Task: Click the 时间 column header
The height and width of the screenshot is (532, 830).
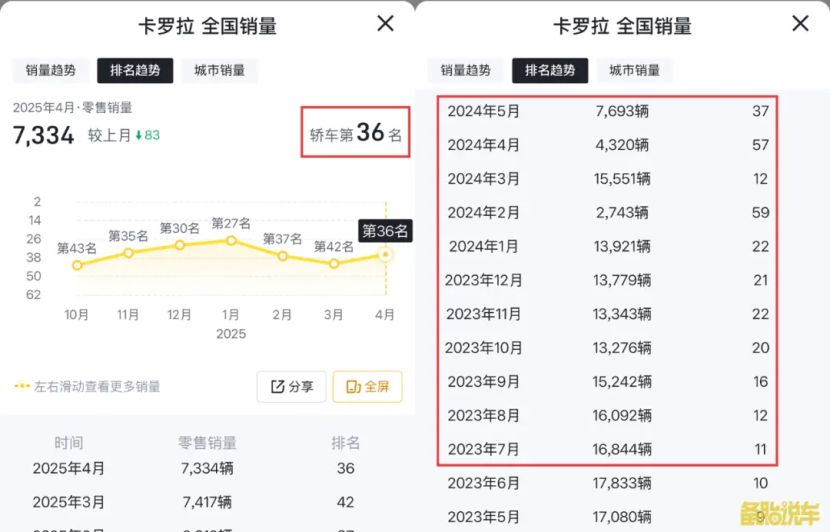Action: click(x=69, y=443)
